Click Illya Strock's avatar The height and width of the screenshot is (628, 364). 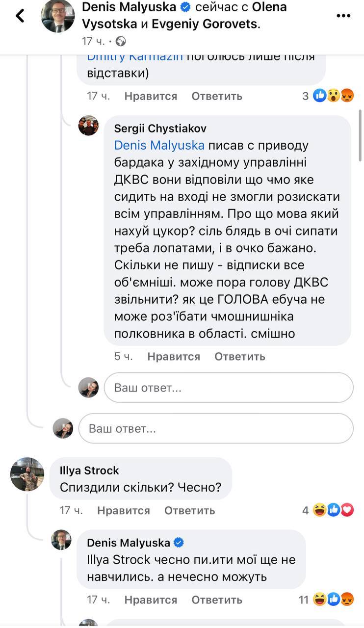coord(26,475)
